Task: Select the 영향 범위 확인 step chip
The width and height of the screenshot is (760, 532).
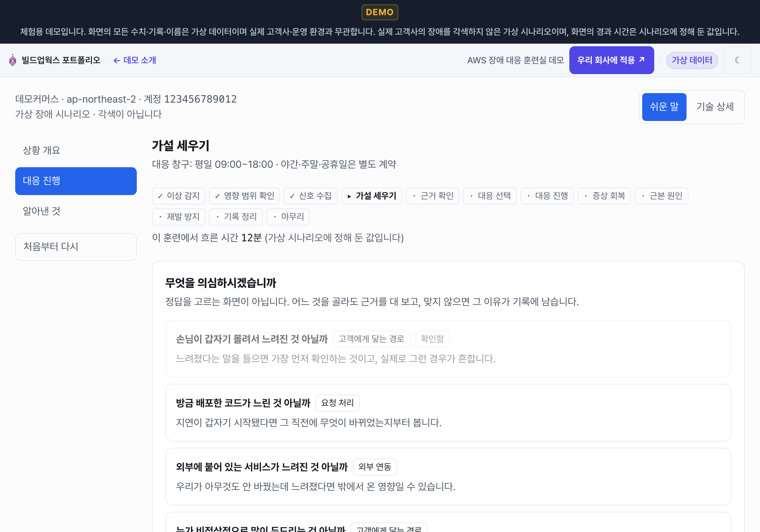Action: (x=244, y=196)
